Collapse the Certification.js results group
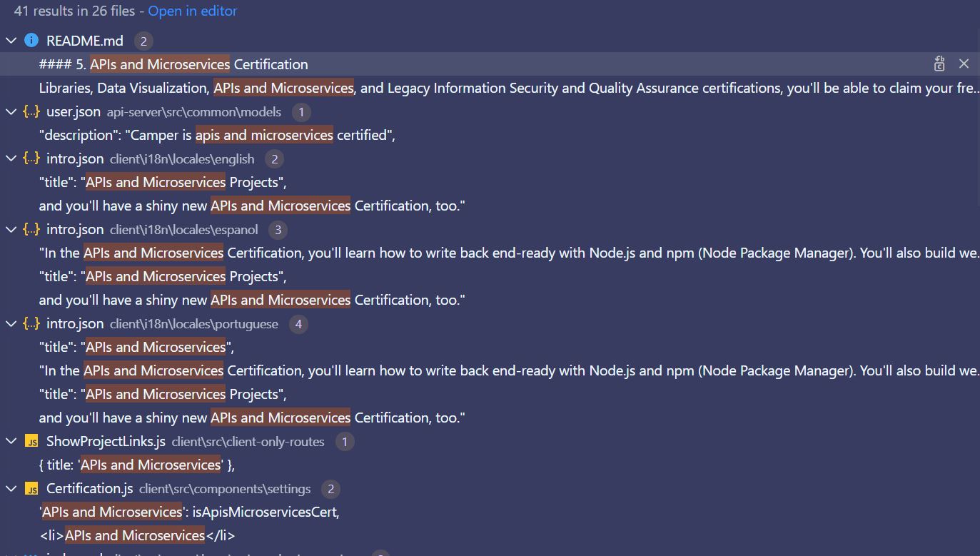The height and width of the screenshot is (556, 980). 11,488
